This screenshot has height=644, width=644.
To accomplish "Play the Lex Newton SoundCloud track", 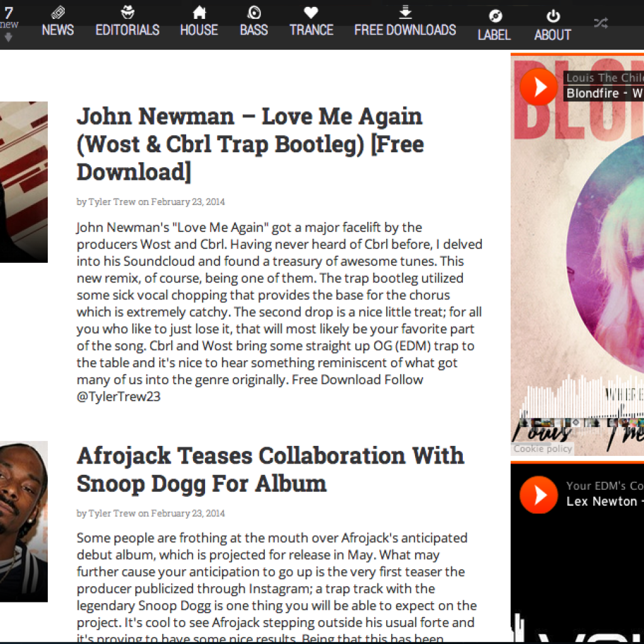I will tap(538, 495).
